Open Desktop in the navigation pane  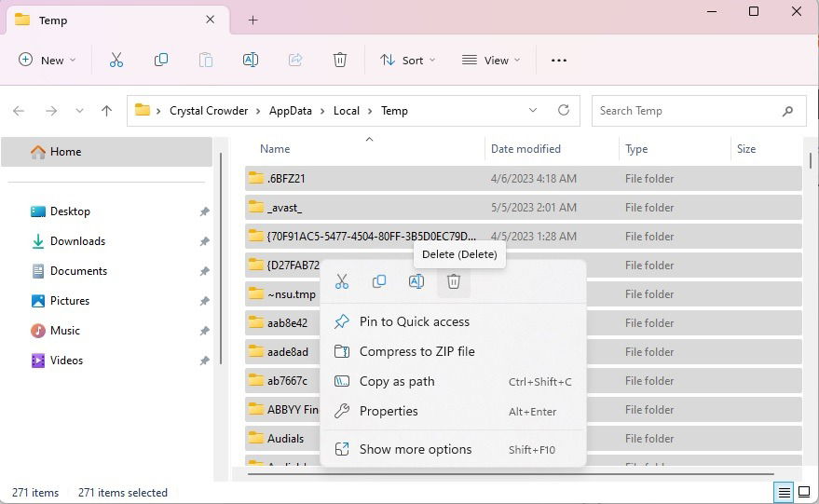click(70, 211)
